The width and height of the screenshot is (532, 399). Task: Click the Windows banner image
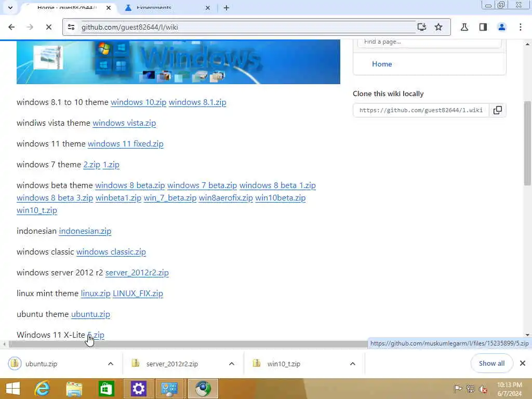178,62
